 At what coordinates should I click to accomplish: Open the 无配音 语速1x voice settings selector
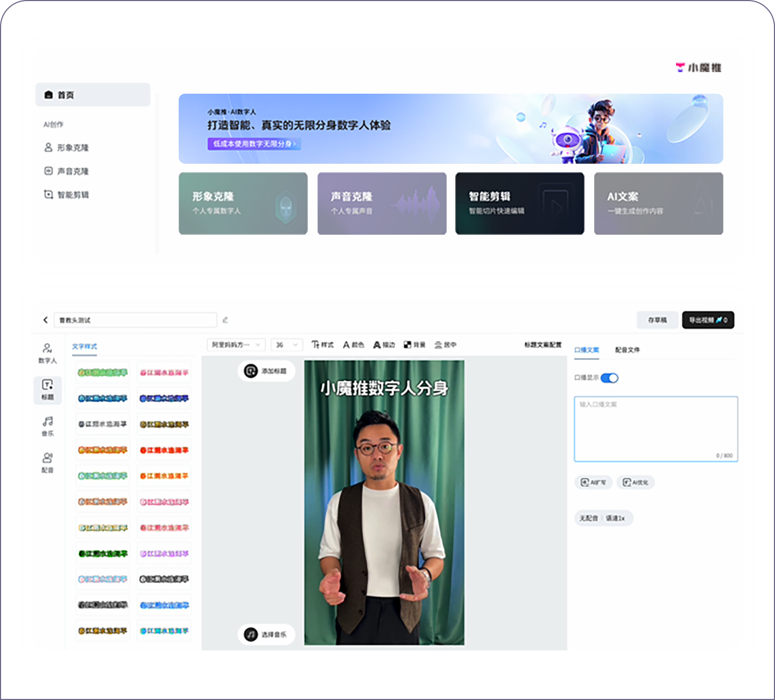pyautogui.click(x=603, y=518)
